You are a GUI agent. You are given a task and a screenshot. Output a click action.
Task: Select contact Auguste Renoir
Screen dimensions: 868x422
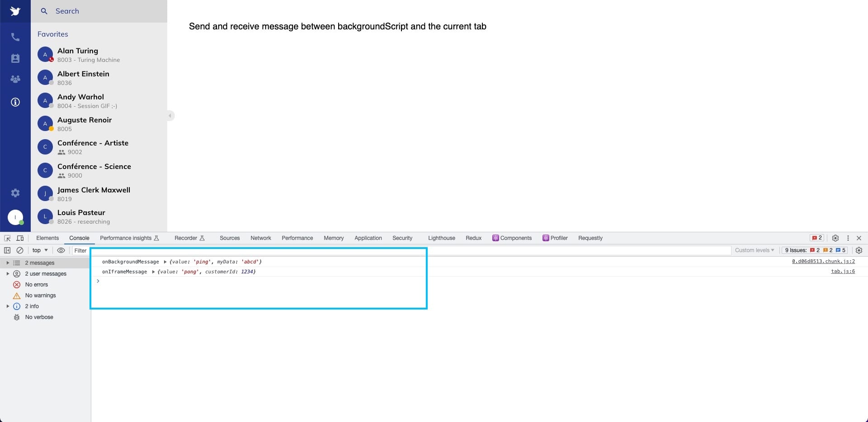tap(99, 124)
